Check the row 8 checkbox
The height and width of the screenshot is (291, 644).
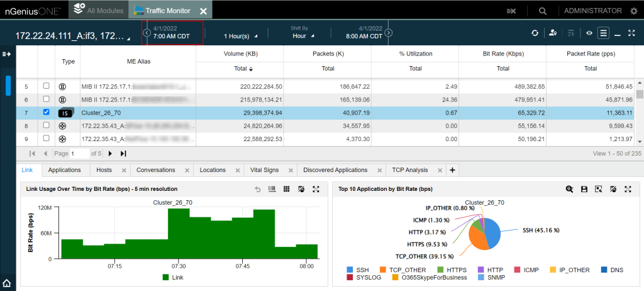click(47, 125)
